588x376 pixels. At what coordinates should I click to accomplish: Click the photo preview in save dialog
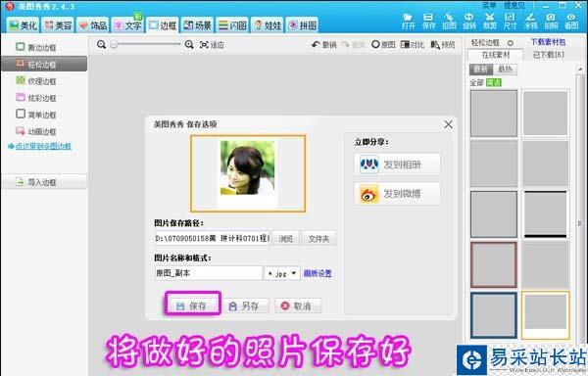click(x=248, y=173)
